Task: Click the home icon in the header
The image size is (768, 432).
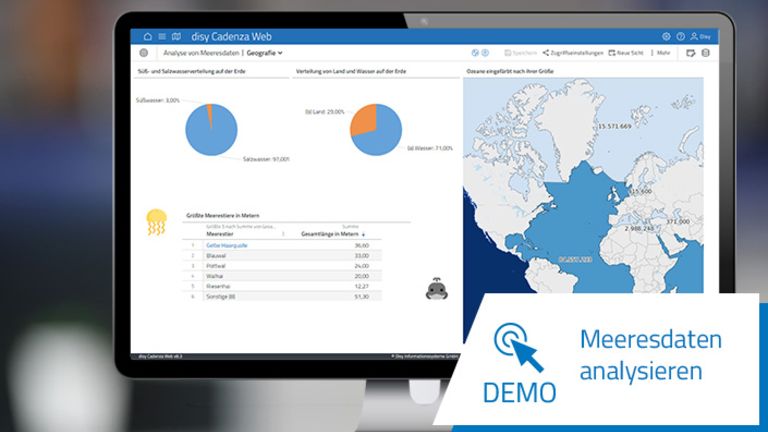Action: [x=148, y=36]
